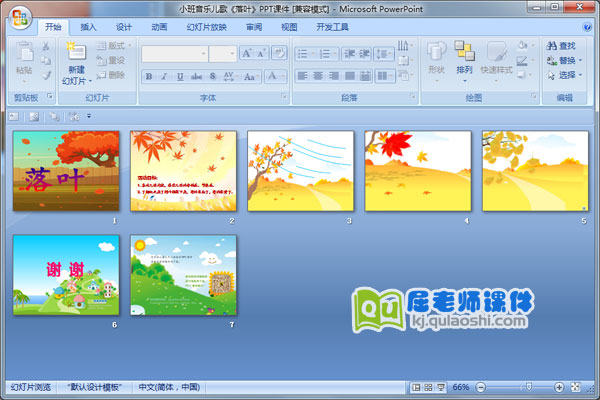Open the font size combo box
The width and height of the screenshot is (600, 400).
223,54
